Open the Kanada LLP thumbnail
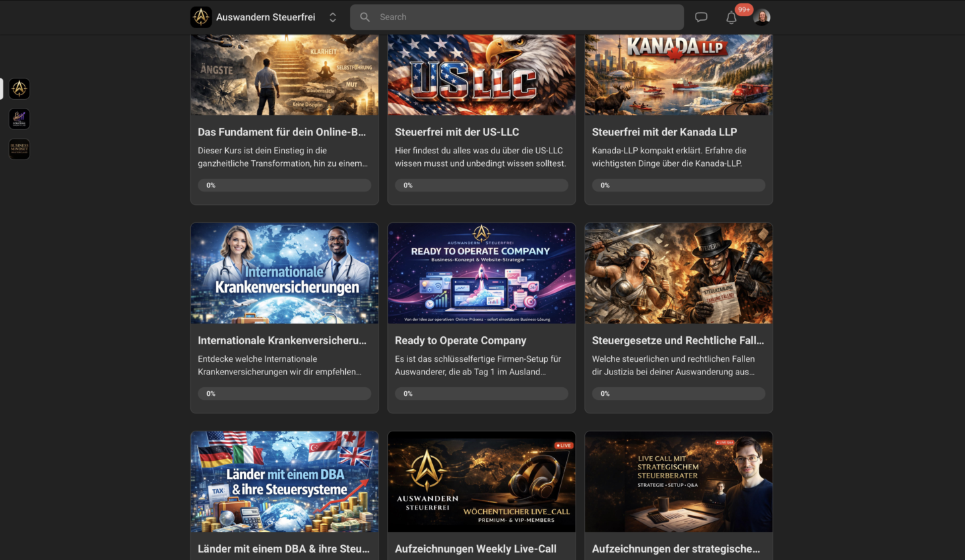 pos(679,75)
